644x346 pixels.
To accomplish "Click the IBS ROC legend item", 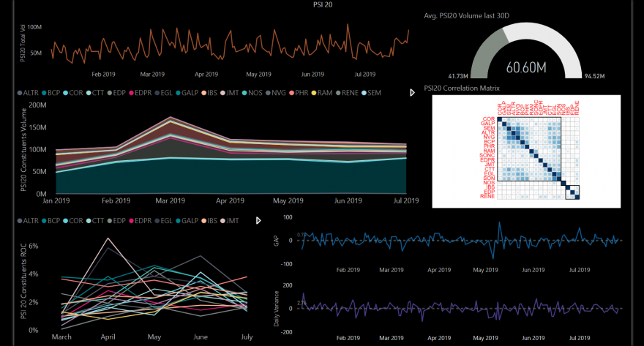I will pyautogui.click(x=209, y=221).
